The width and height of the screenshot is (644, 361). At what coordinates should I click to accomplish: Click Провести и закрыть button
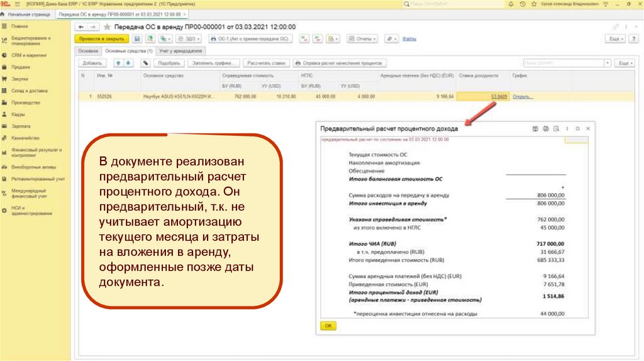(102, 38)
